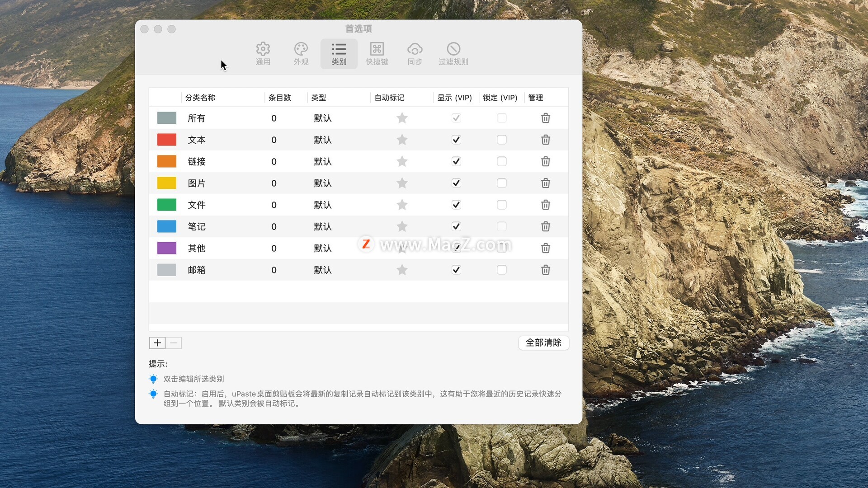This screenshot has height=488, width=868.
Task: Check the lock box for 邮箱 category
Action: tap(501, 270)
